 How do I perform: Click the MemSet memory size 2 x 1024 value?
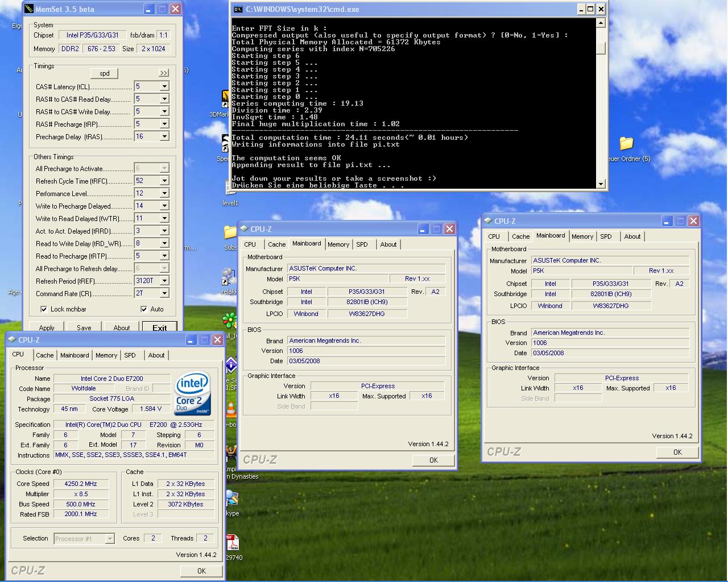click(x=154, y=48)
